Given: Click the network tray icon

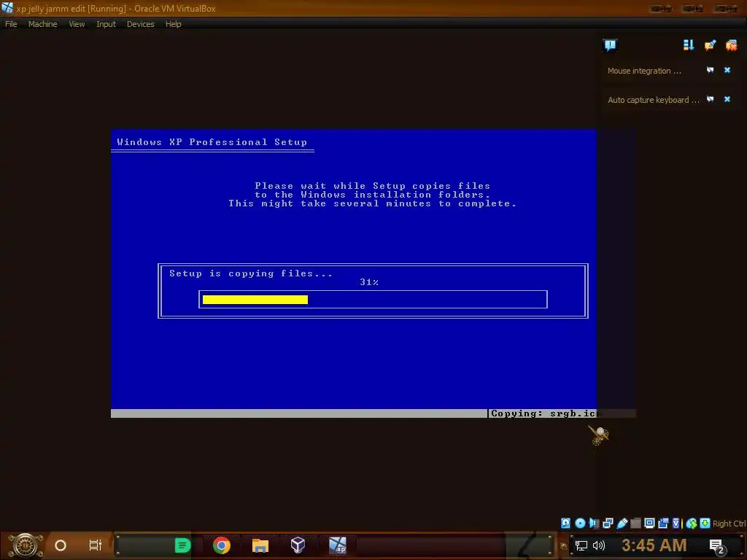Looking at the screenshot, I should 581,545.
